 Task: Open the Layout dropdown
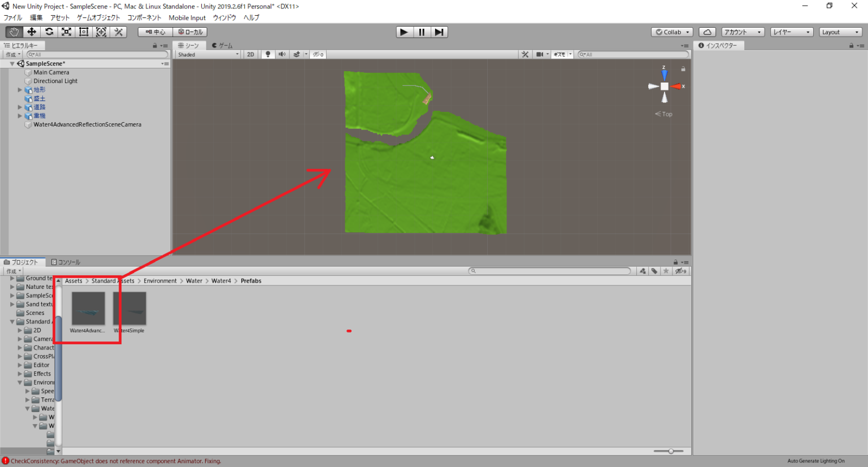(x=840, y=32)
